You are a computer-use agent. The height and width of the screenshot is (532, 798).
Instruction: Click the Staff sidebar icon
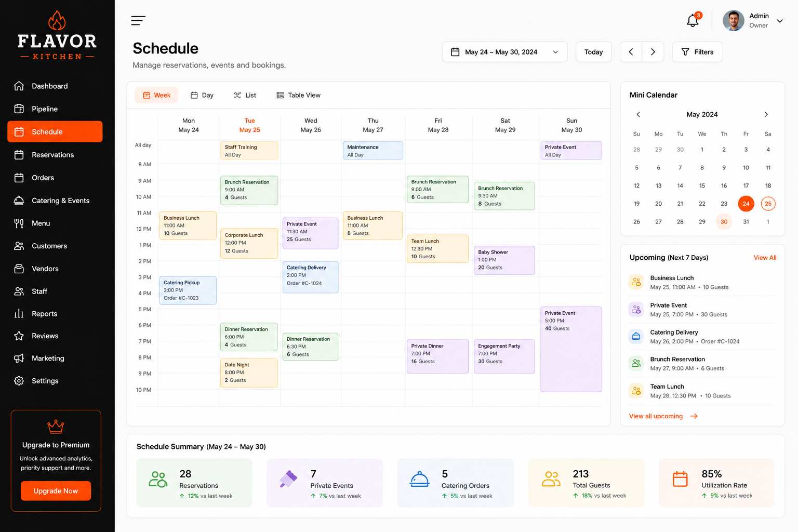pyautogui.click(x=19, y=291)
